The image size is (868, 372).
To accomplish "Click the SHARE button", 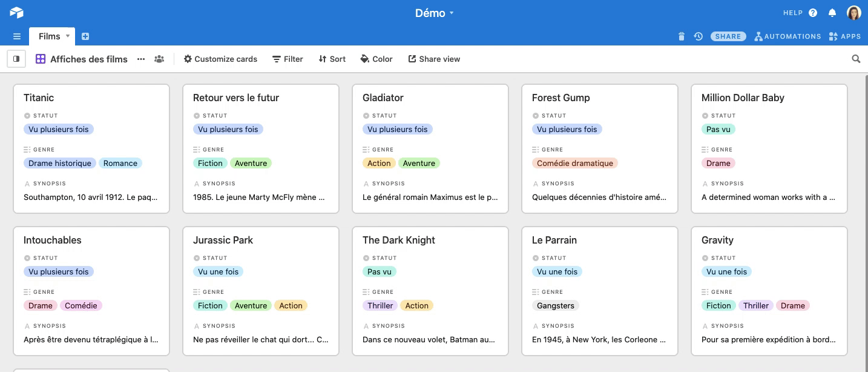I will (728, 36).
